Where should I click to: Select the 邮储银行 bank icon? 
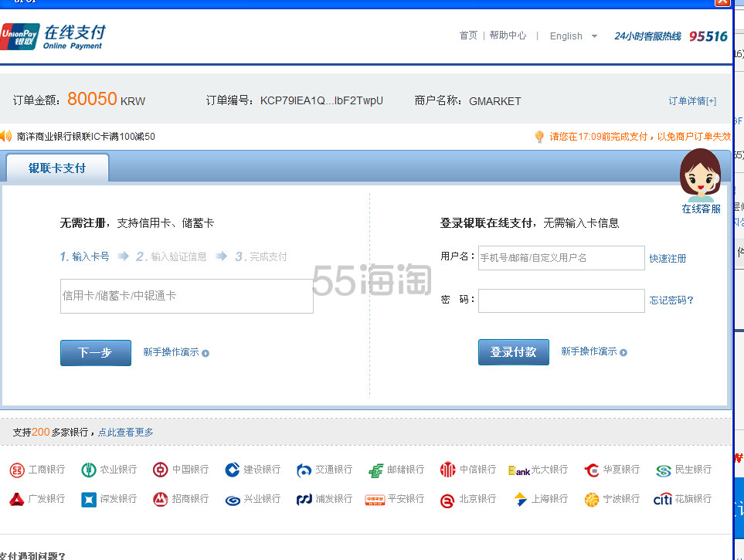coord(375,470)
